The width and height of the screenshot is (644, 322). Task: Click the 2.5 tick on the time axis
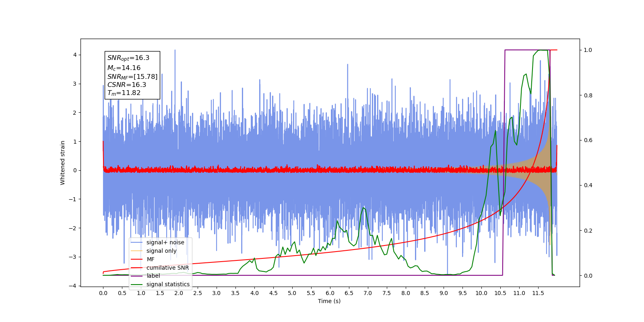198,293
